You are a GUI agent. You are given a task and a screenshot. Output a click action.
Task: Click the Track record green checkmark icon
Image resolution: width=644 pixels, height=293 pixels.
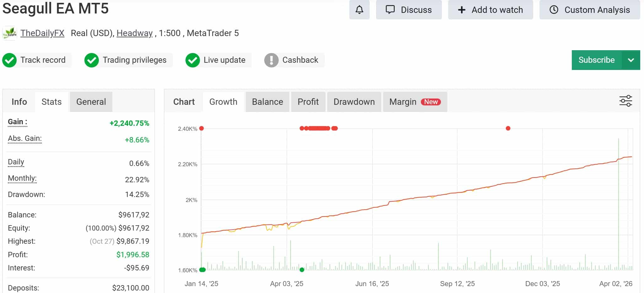click(x=10, y=60)
